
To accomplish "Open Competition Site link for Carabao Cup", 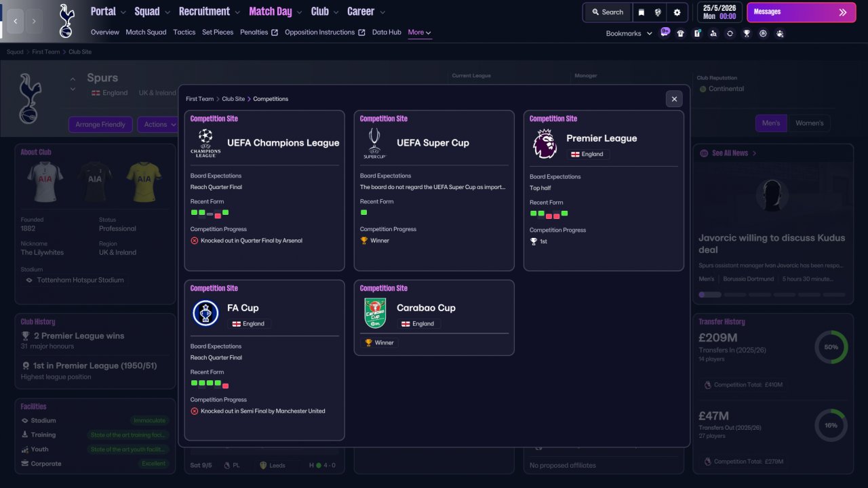I will coord(384,288).
